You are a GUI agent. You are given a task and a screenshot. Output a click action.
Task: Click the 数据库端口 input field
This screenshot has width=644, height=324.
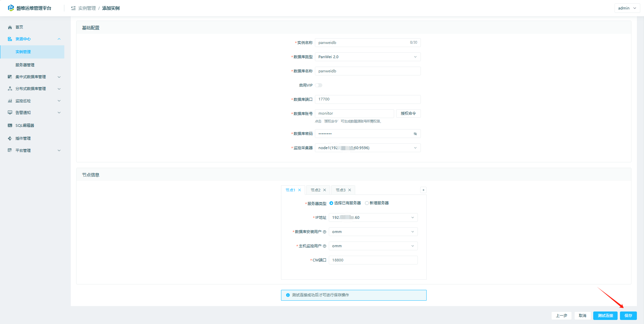[368, 99]
